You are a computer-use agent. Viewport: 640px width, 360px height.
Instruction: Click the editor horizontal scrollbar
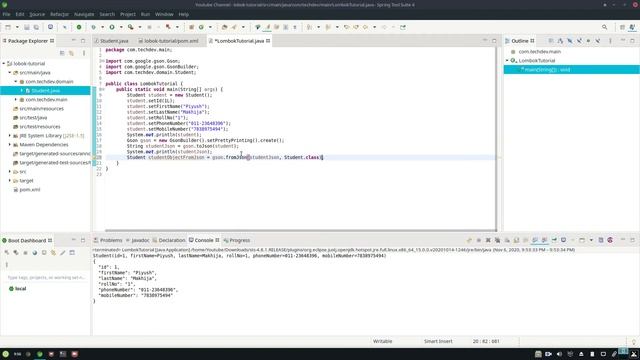click(300, 231)
